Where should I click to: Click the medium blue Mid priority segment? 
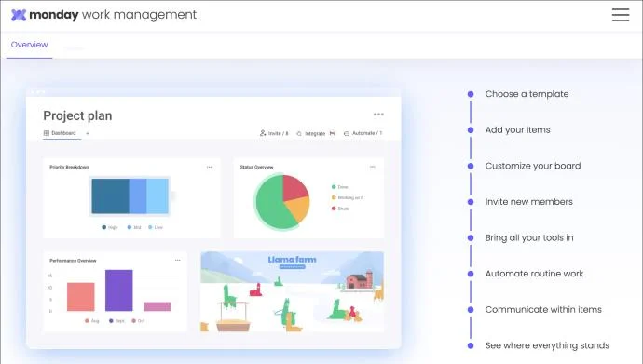point(138,196)
